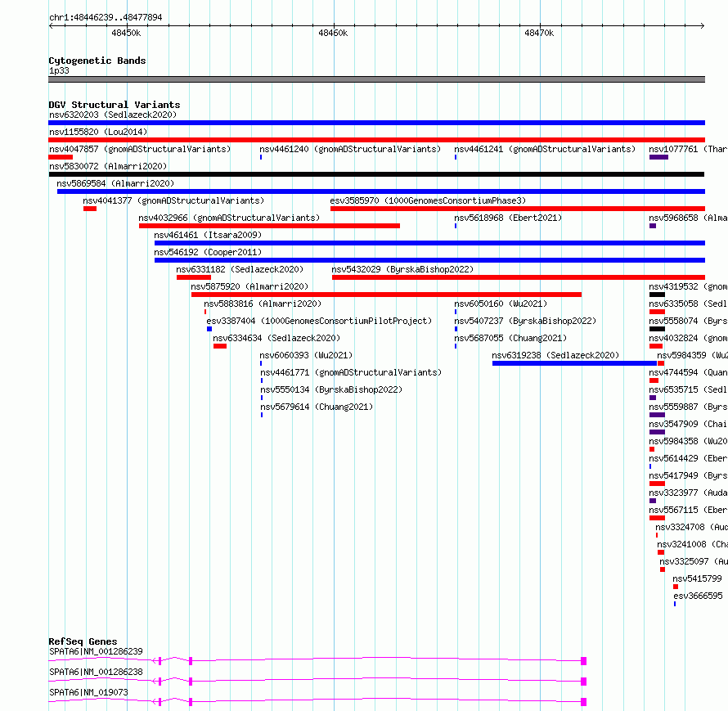Select the DGV Structural Variants track title
This screenshot has width=728, height=711.
tap(115, 105)
